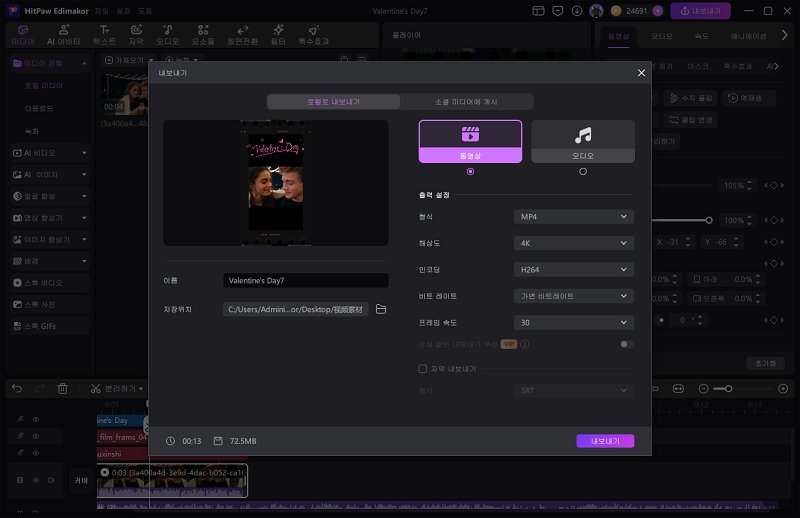This screenshot has width=800, height=518.
Task: Choose the radio button under 오디오
Action: coord(583,171)
